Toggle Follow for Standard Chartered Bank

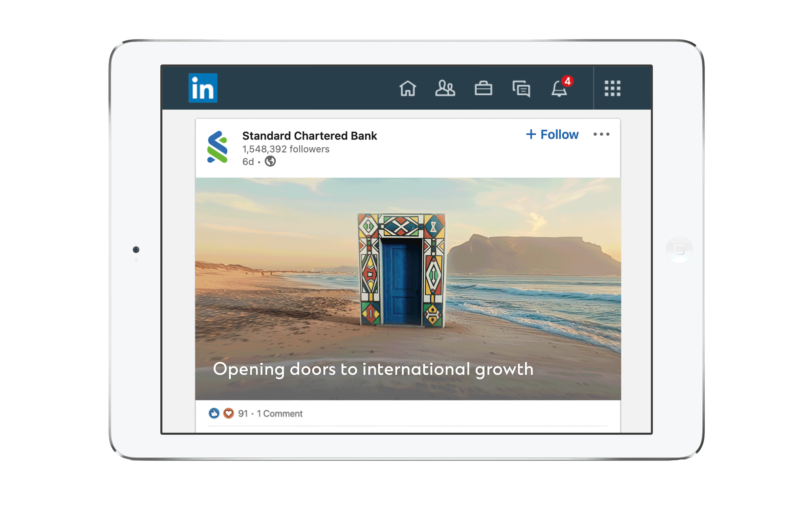[x=552, y=134]
